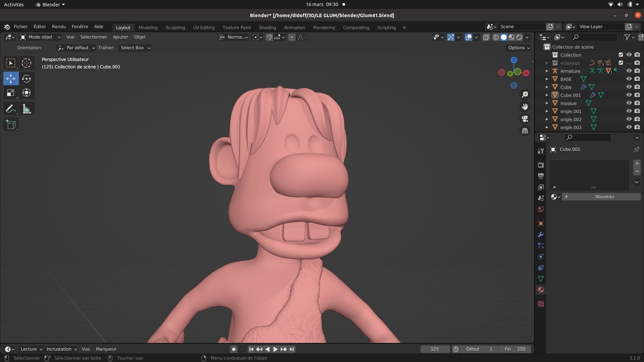Select the Add Cube tool

pos(11,124)
